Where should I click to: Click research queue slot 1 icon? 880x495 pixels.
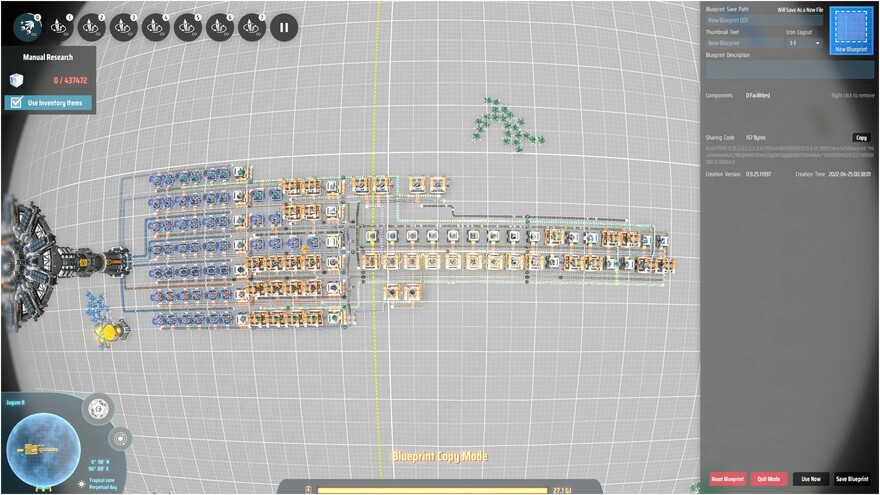pyautogui.click(x=62, y=27)
